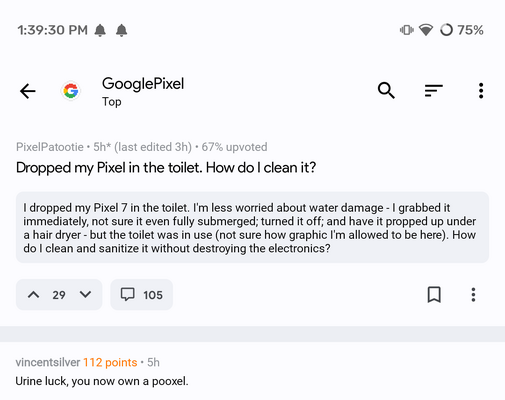Change the Top sort label
Image resolution: width=505 pixels, height=400 pixels.
(111, 102)
